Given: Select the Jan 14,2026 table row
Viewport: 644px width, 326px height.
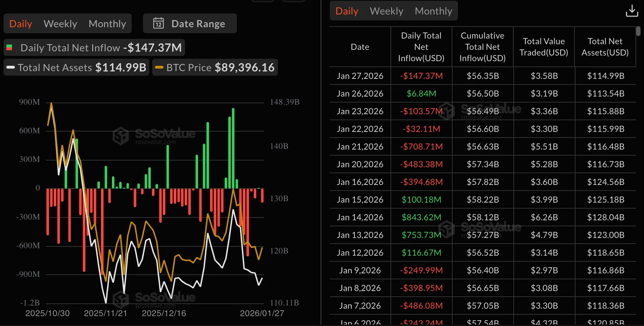Looking at the screenshot, I should (360, 217).
